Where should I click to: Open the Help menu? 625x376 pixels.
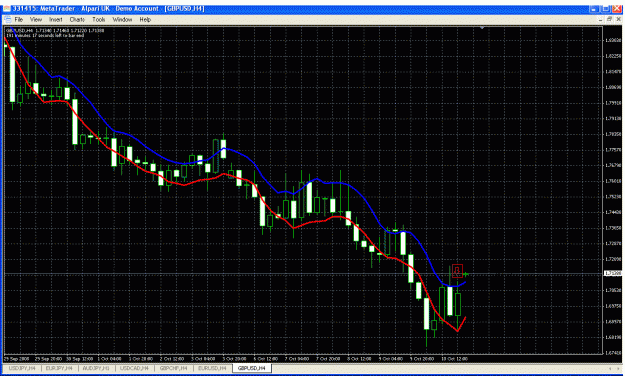tap(145, 19)
